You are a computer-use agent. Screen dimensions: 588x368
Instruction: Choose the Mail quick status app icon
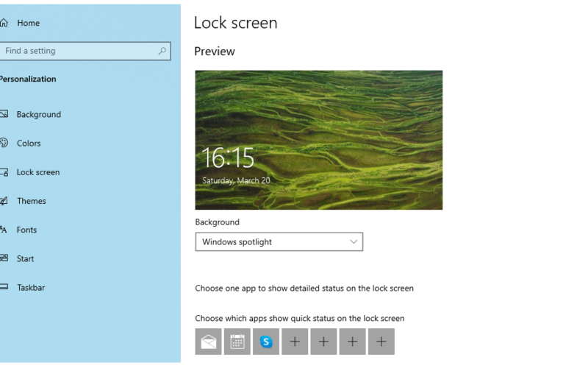[209, 342]
